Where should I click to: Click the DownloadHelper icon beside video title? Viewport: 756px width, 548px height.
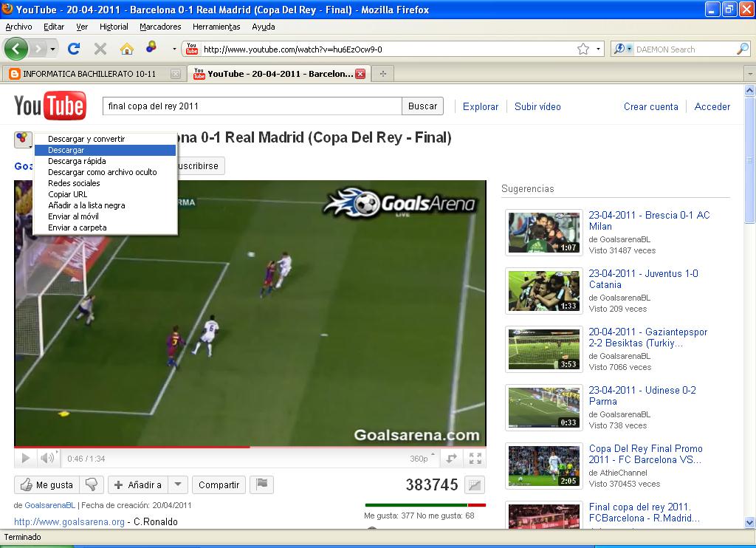(23, 139)
